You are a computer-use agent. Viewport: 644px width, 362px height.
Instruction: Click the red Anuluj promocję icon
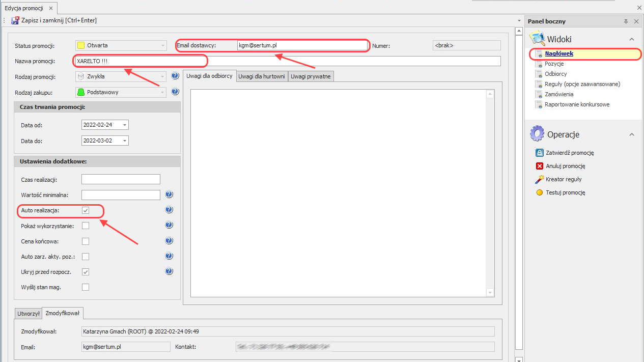pyautogui.click(x=540, y=166)
